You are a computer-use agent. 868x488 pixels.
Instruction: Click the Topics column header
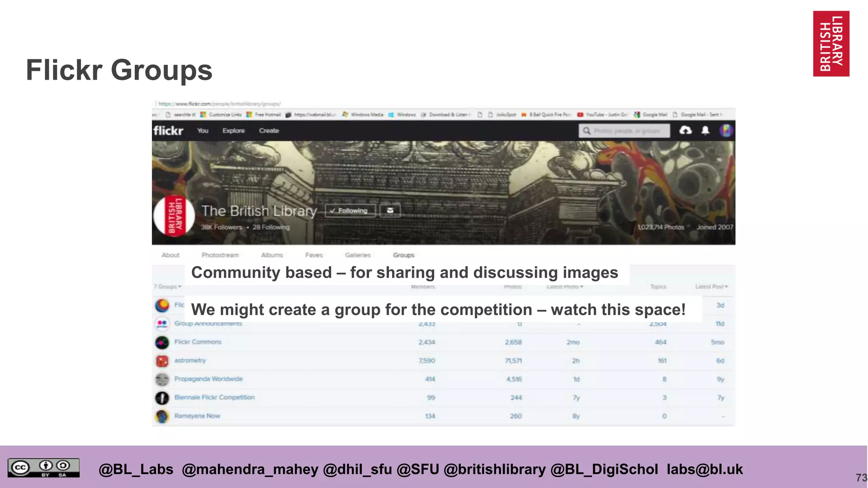658,287
